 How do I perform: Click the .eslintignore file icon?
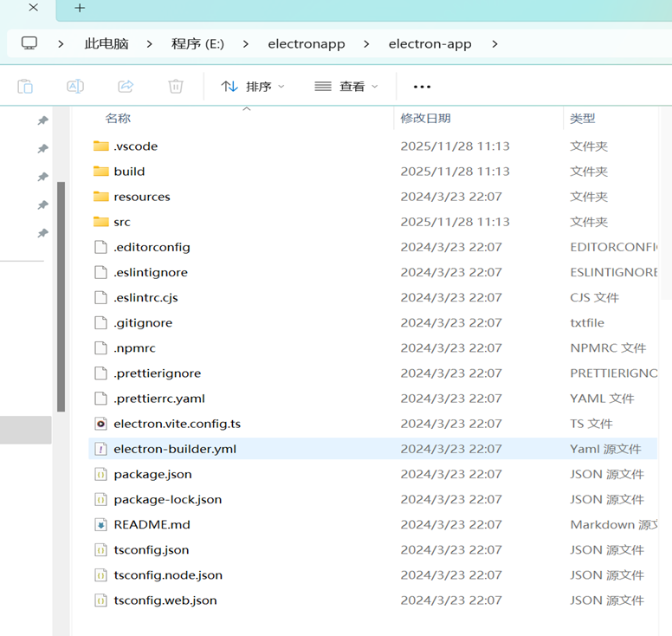(100, 272)
